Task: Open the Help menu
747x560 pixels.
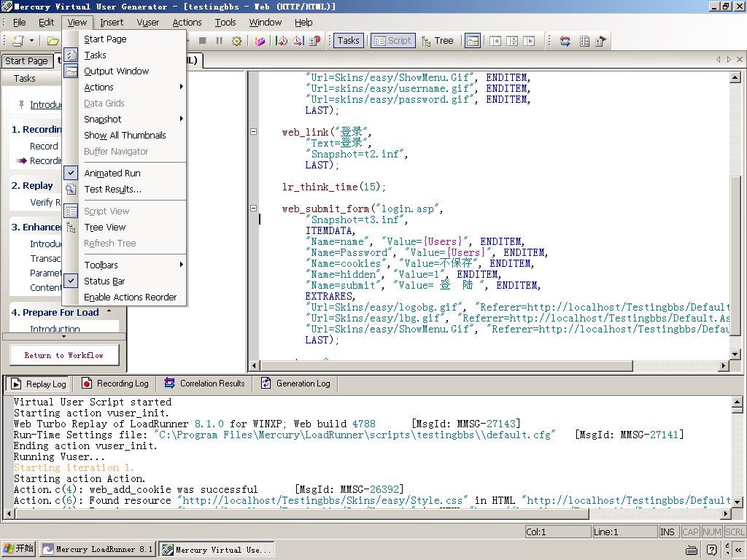Action: click(x=303, y=23)
